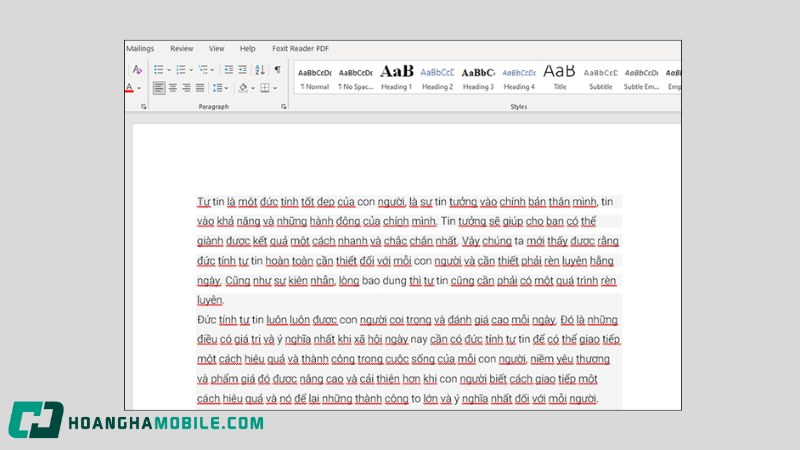Click the word "luyện." in the document
Image resolution: width=800 pixels, height=450 pixels.
pyautogui.click(x=210, y=300)
